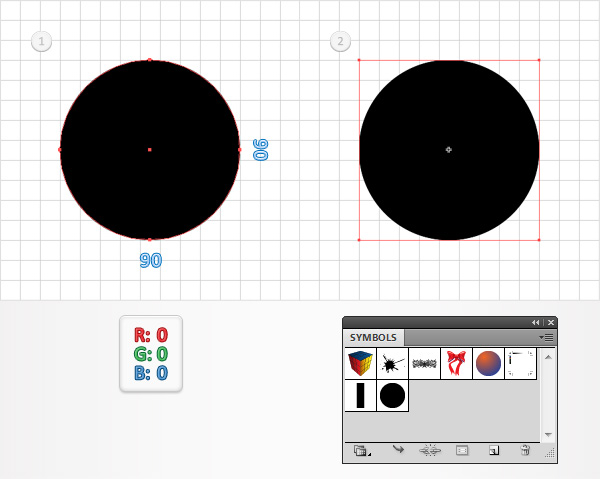Viewport: 600px width, 479px height.
Task: Click Place Symbol Instance icon
Action: tap(398, 450)
